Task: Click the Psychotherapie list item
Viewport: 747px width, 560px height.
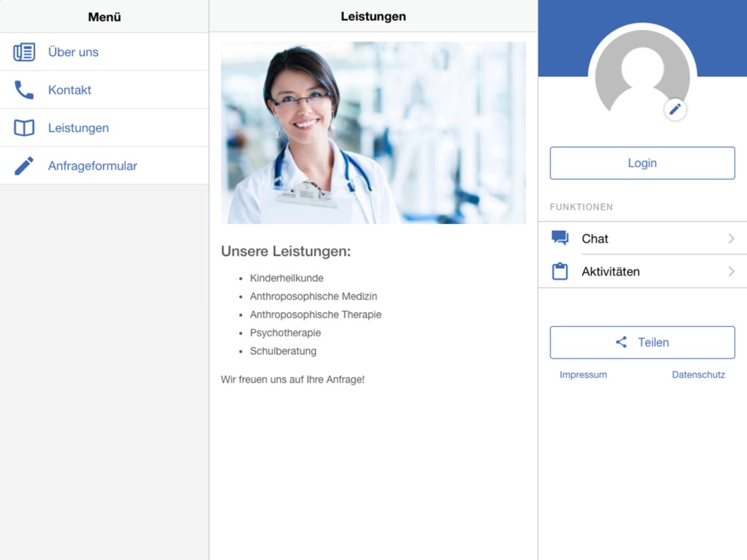Action: (285, 333)
